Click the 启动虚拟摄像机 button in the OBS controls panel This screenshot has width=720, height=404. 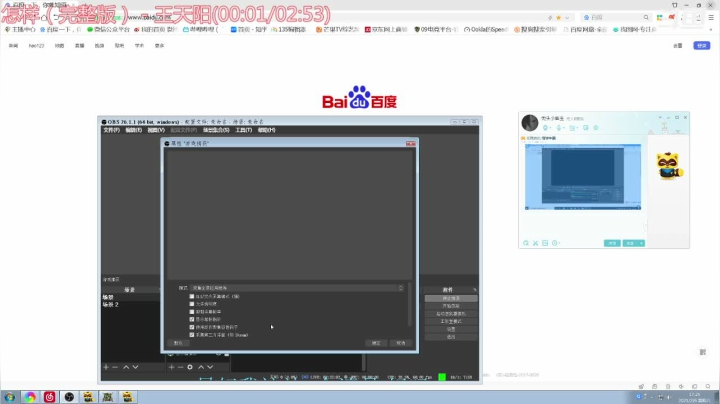coord(451,314)
